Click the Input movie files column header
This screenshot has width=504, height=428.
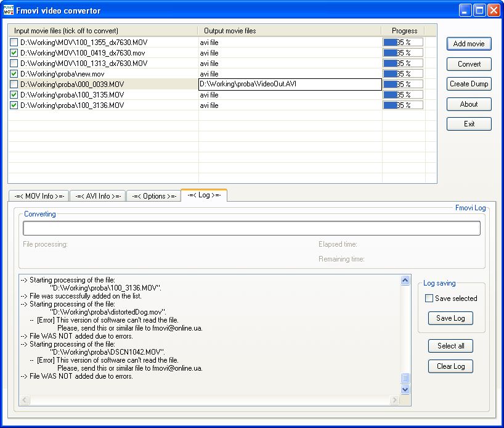(103, 31)
